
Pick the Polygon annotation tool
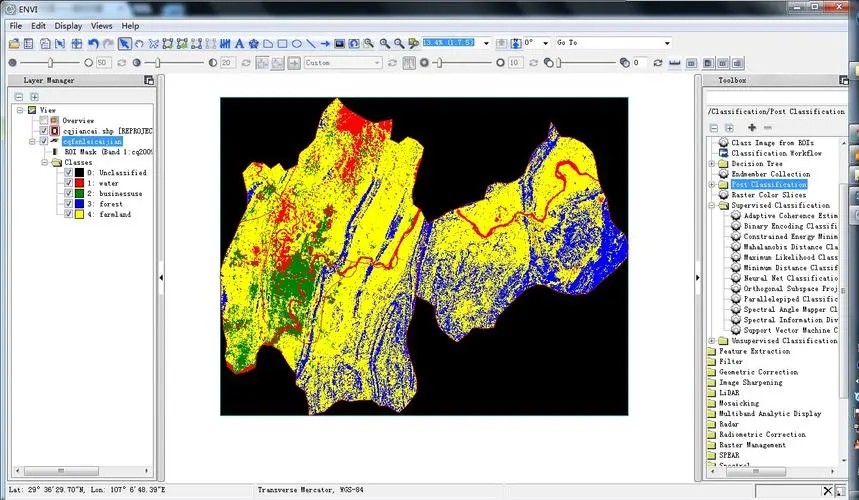point(268,43)
